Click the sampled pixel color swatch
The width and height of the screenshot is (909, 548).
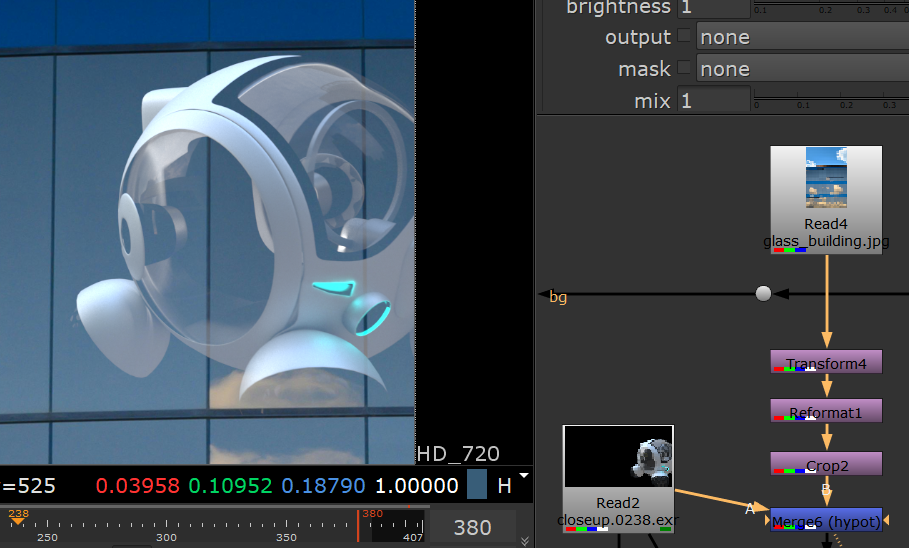(x=477, y=484)
